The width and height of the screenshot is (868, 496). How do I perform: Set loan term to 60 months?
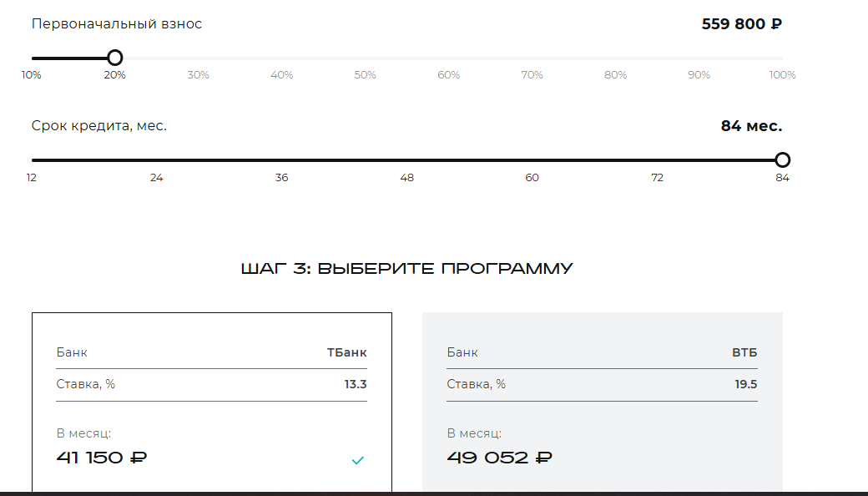click(x=532, y=178)
